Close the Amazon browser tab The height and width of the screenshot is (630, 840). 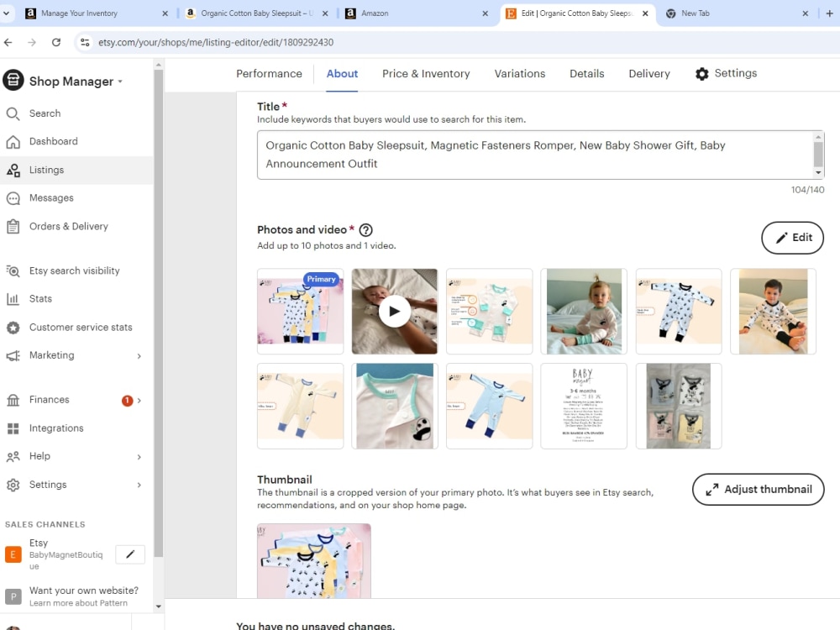485,13
